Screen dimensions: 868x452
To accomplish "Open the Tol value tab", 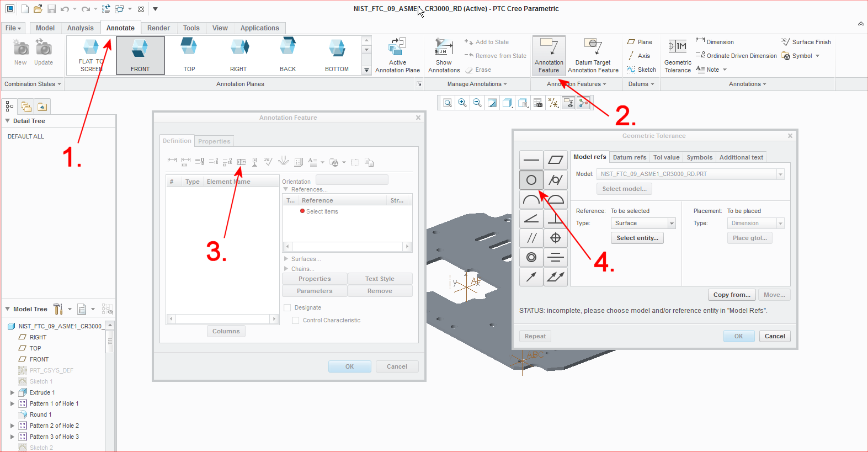I will (x=666, y=157).
